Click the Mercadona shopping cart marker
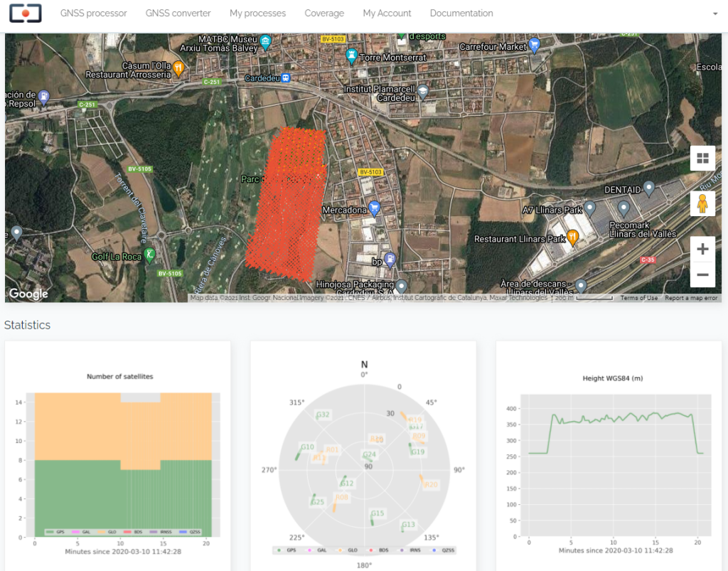728x571 pixels. [x=375, y=208]
